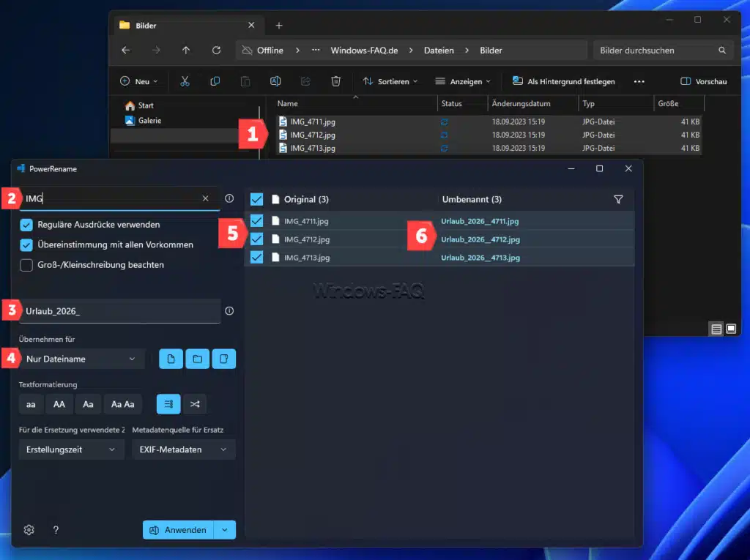Open the EXIF-Metadaten dropdown
Screen dimensions: 750x560
[184, 449]
